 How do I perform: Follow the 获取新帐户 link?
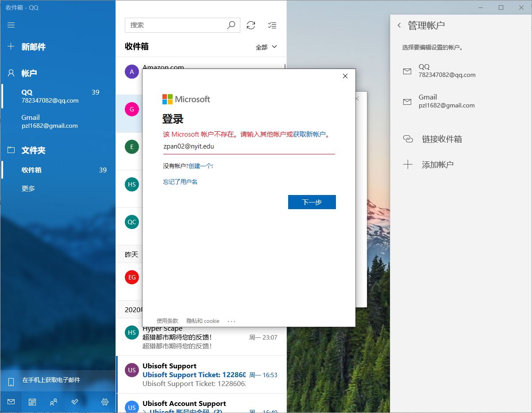(x=309, y=134)
